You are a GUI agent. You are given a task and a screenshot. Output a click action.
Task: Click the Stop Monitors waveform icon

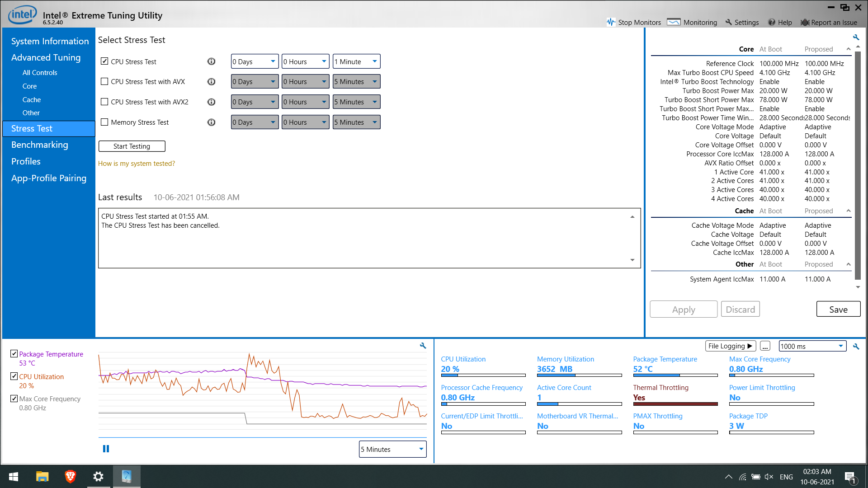click(611, 22)
